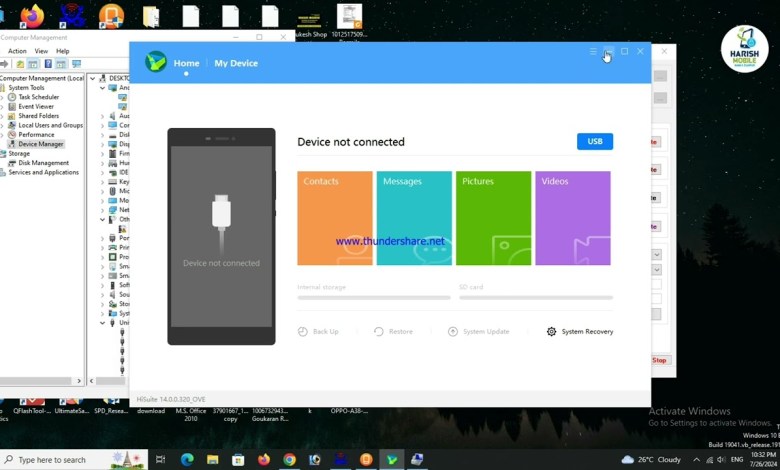The height and width of the screenshot is (470, 780).
Task: Expand the Local Users and Groups node
Action: point(3,125)
